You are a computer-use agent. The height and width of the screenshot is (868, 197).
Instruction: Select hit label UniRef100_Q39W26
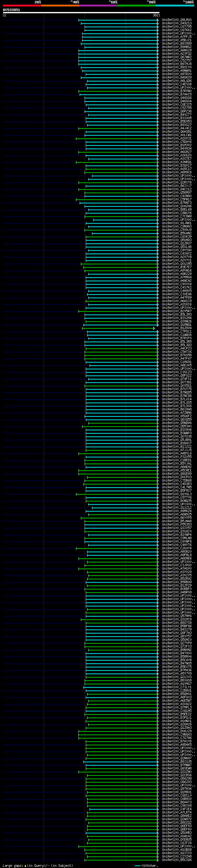click(x=177, y=321)
